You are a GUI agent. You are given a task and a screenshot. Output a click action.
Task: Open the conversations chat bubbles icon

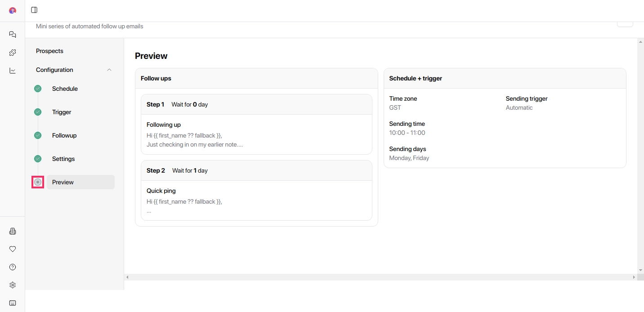(x=13, y=35)
